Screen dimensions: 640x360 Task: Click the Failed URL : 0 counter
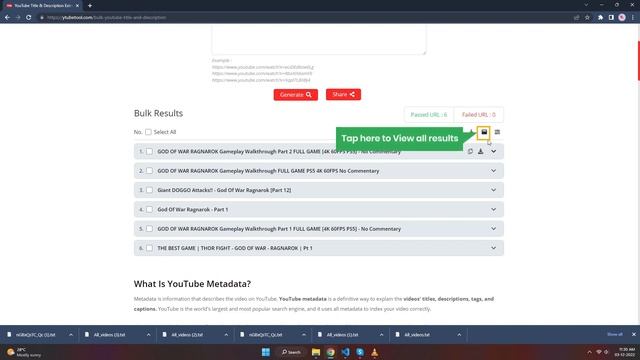[478, 115]
